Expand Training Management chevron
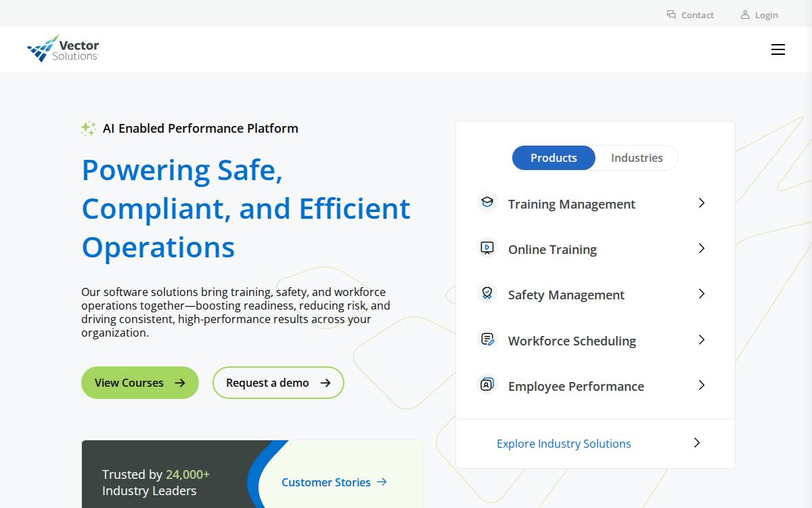Viewport: 812px width, 508px height. coord(702,203)
